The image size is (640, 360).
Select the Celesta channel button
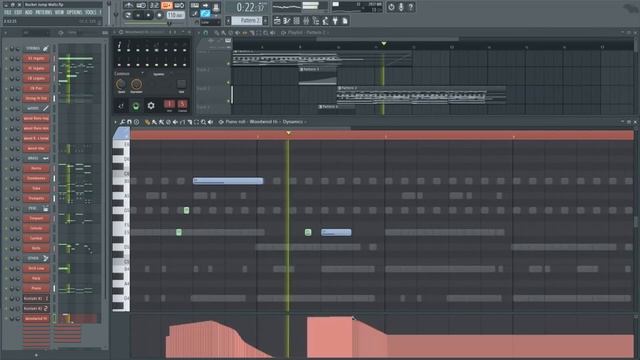36,228
